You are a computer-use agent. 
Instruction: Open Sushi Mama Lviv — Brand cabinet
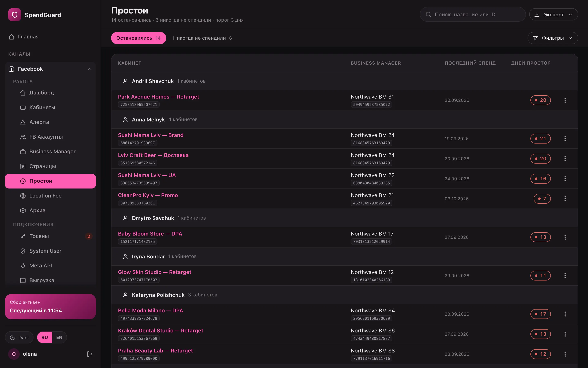[x=151, y=135]
